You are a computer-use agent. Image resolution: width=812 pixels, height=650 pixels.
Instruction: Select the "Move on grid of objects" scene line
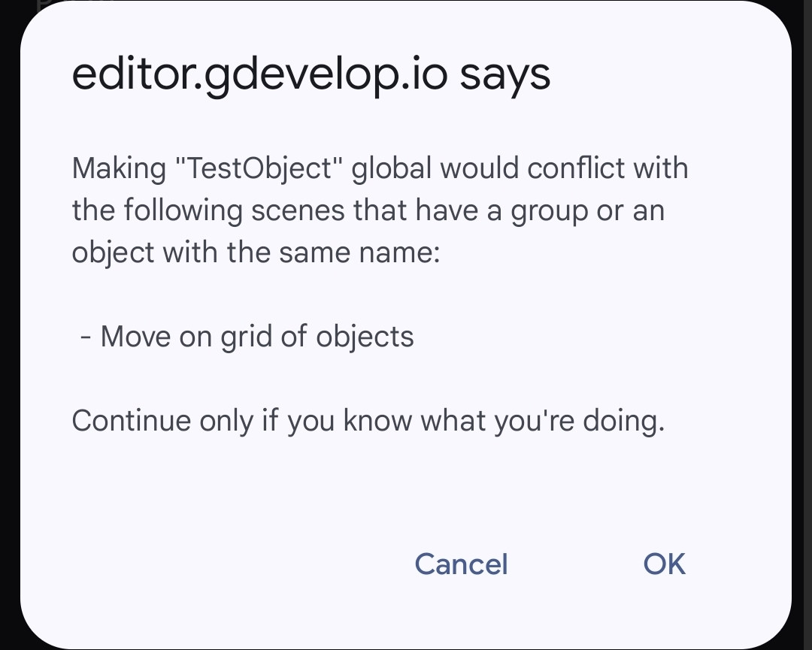tap(256, 336)
